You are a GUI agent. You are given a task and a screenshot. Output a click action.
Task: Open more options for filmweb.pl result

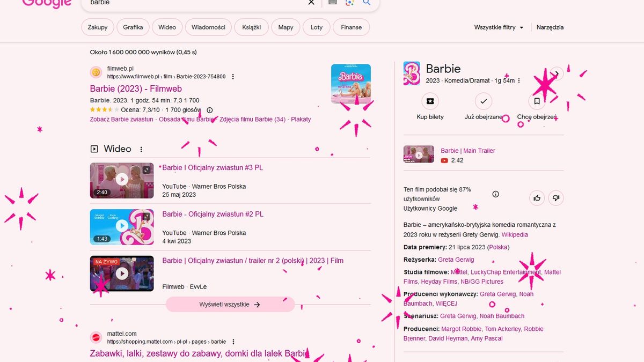(x=233, y=77)
